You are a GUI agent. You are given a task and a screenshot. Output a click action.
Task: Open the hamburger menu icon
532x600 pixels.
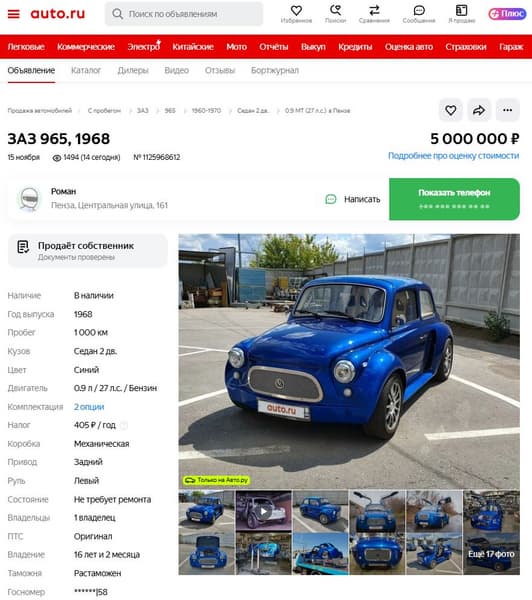point(13,14)
